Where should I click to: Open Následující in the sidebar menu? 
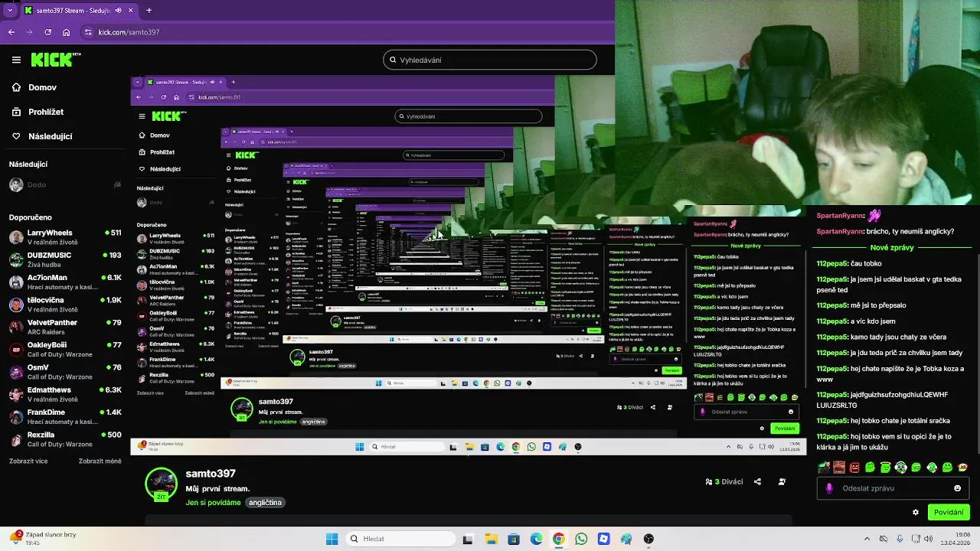click(41, 136)
